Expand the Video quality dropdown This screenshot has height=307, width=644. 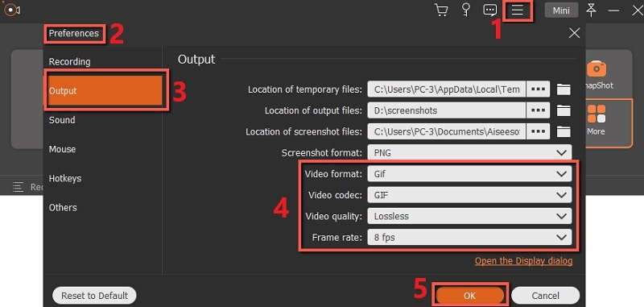click(x=469, y=216)
